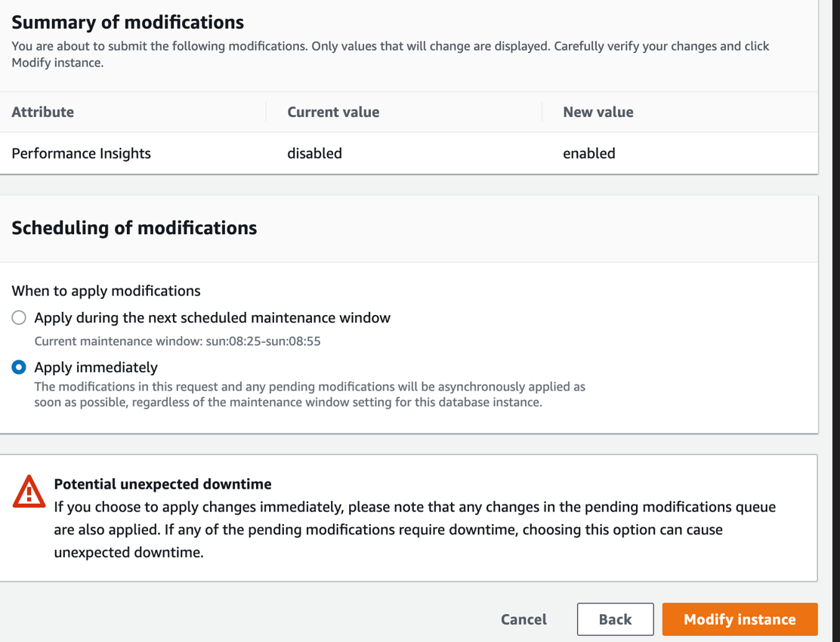Click the 'When to apply modifications' label
Screen dimensions: 840x642
point(106,291)
